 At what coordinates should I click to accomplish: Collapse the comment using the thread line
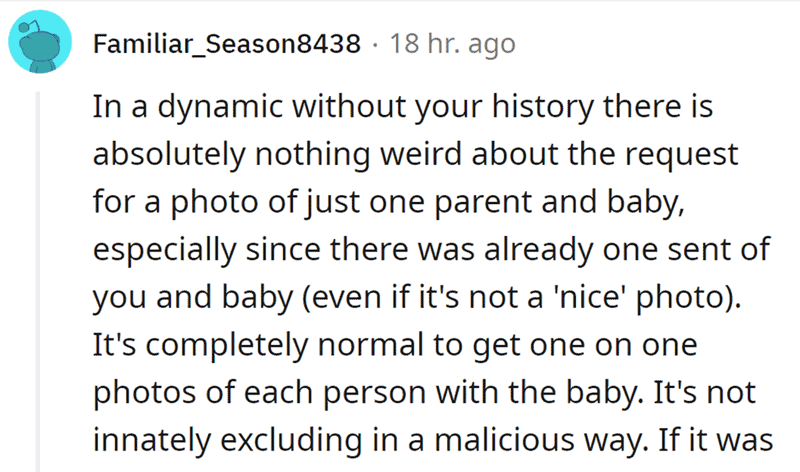[37, 282]
